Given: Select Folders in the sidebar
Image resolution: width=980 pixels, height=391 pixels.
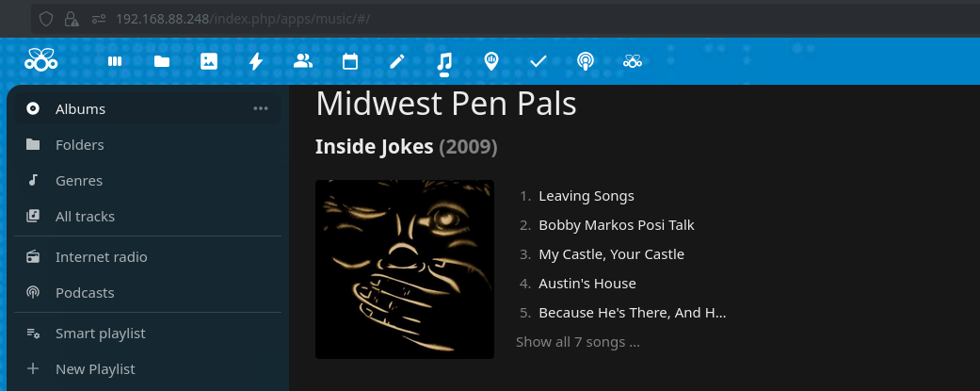Looking at the screenshot, I should click(79, 145).
